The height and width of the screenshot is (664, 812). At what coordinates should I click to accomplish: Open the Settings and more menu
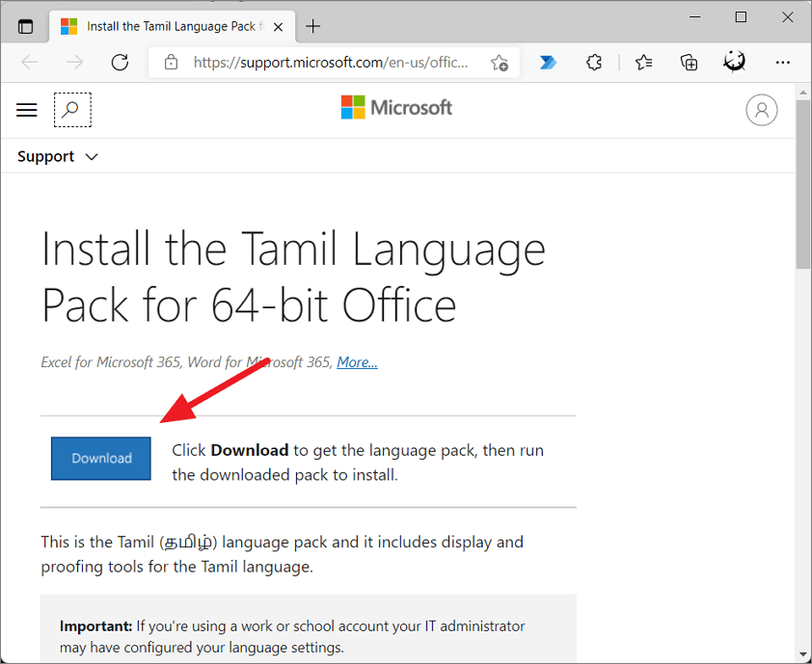[x=783, y=62]
